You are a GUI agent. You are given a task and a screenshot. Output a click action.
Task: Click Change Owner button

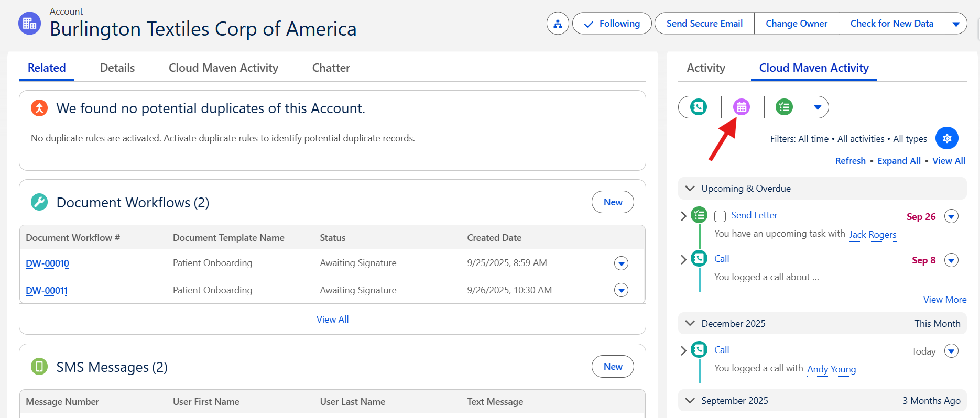click(797, 24)
